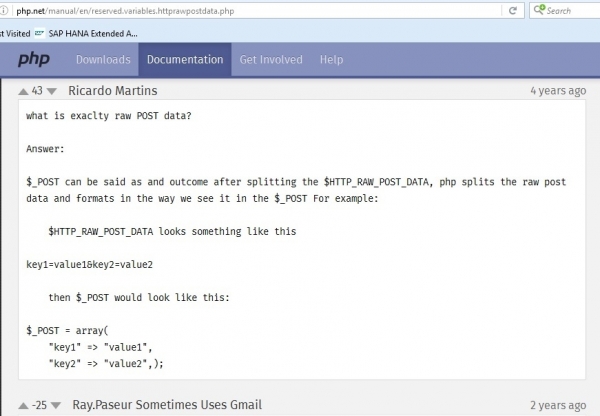600x416 pixels.
Task: Click the '2 years ago' timestamp link
Action: (558, 405)
